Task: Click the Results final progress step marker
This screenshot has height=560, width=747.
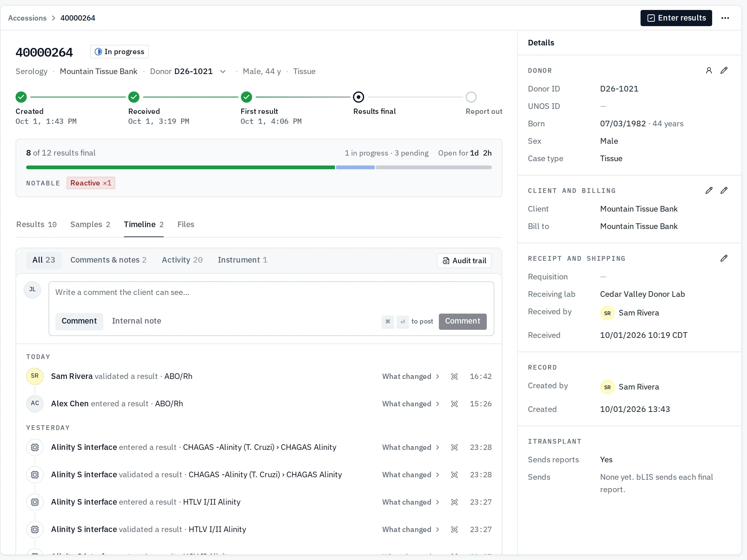Action: 358,97
